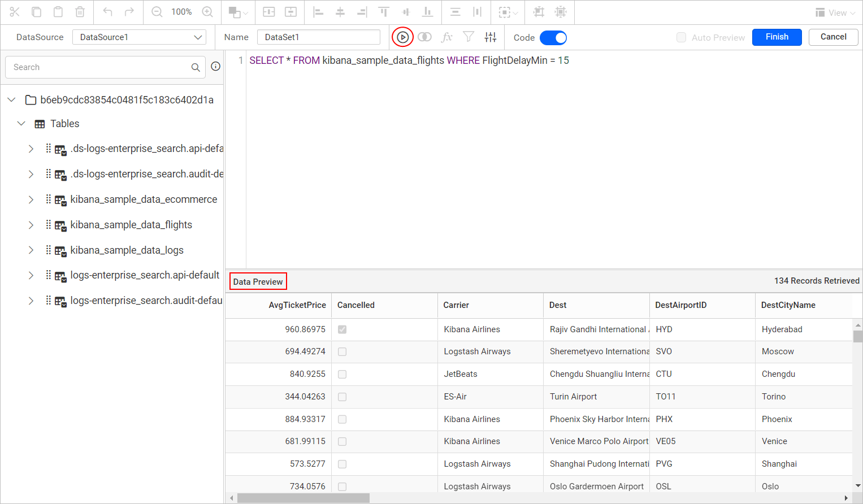The height and width of the screenshot is (504, 863).
Task: Click the Redo arrow icon
Action: click(129, 12)
